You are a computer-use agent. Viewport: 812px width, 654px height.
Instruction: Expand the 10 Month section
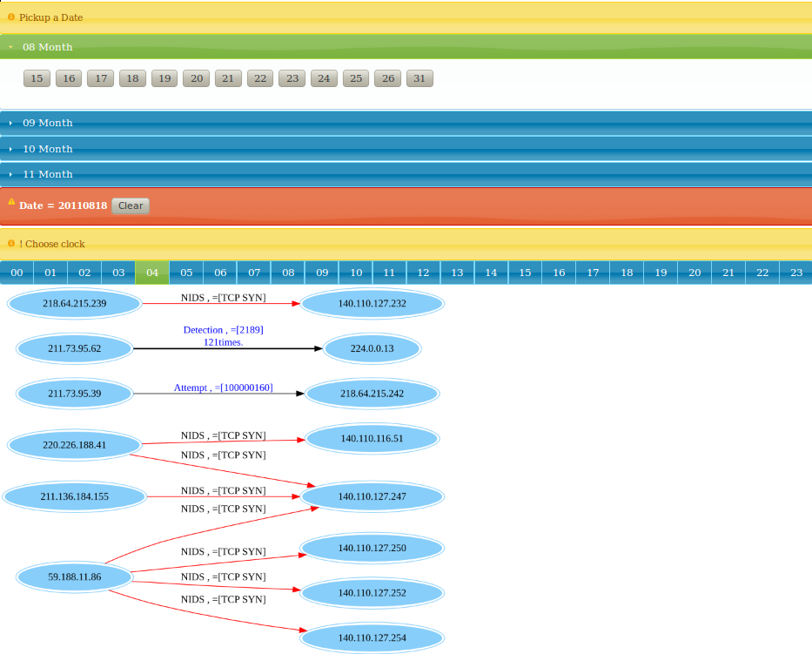(x=406, y=149)
